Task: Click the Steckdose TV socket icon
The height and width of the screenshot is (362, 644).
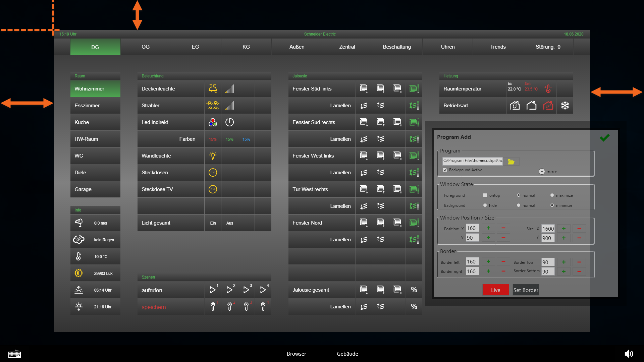Action: 213,189
